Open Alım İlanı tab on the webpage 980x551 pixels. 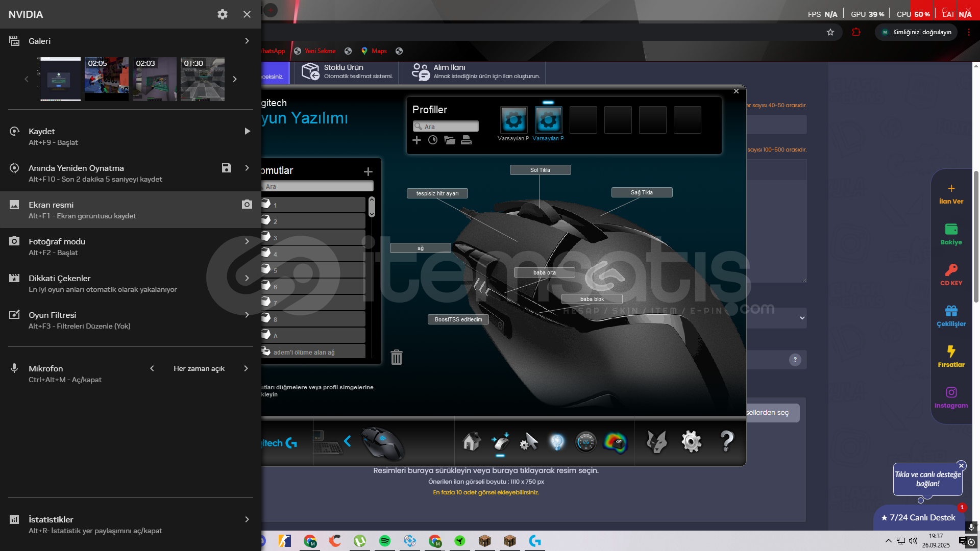pos(476,71)
